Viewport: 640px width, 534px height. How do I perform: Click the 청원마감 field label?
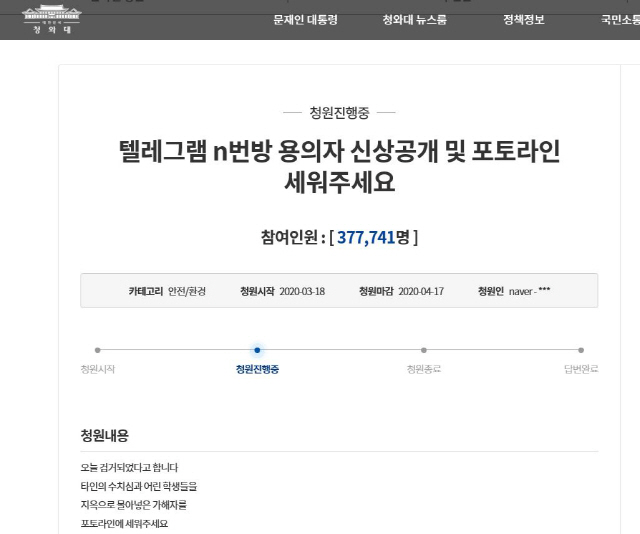click(x=376, y=291)
